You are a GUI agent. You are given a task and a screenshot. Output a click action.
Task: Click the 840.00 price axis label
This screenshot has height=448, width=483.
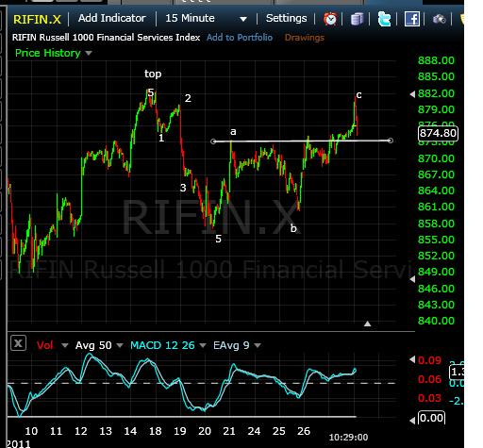(x=436, y=321)
